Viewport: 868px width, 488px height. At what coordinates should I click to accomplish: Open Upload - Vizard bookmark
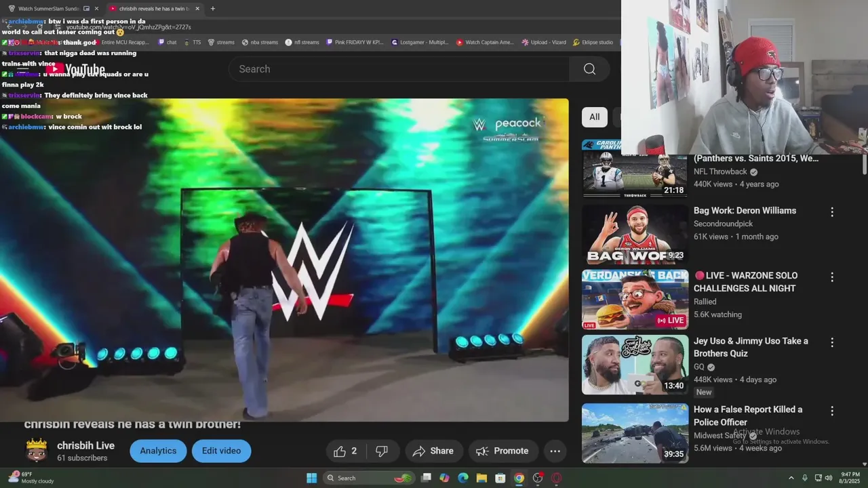pyautogui.click(x=544, y=42)
